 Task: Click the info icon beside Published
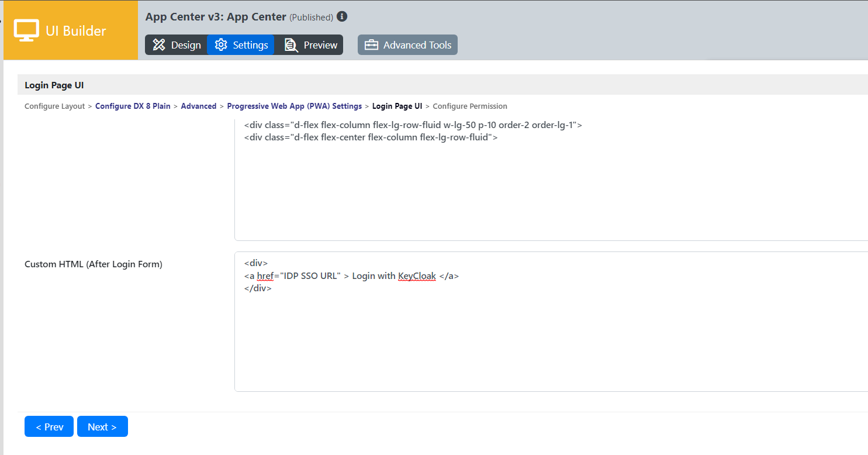[342, 16]
